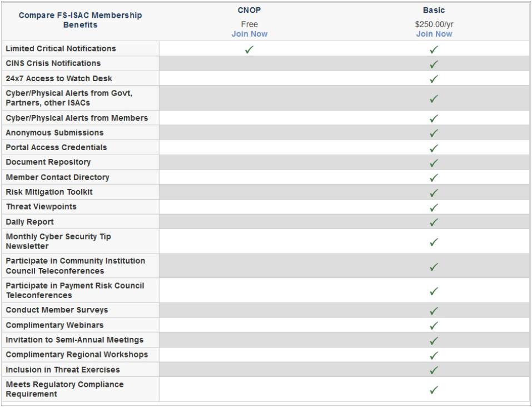Viewport: 532px width, 407px height.
Task: Click Basic checkmark for Document Repository
Action: coord(434,162)
